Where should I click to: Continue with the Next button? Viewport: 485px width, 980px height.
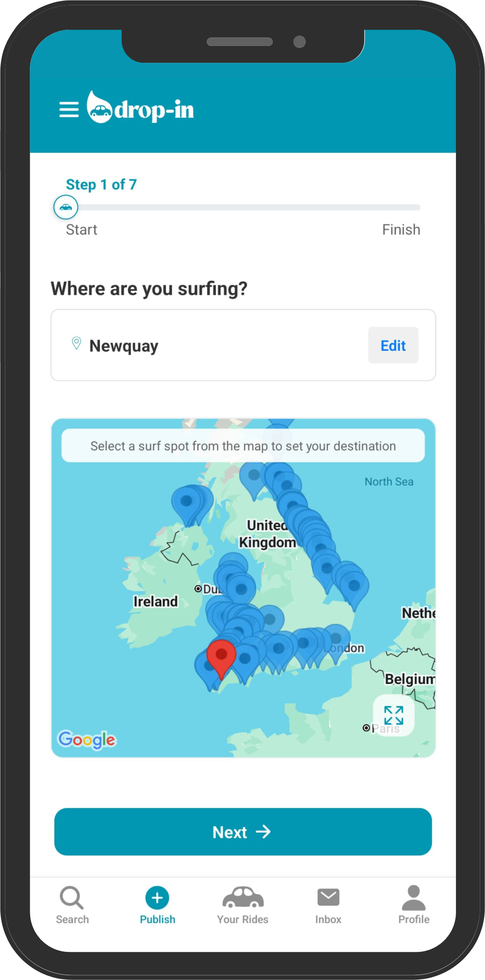tap(243, 832)
